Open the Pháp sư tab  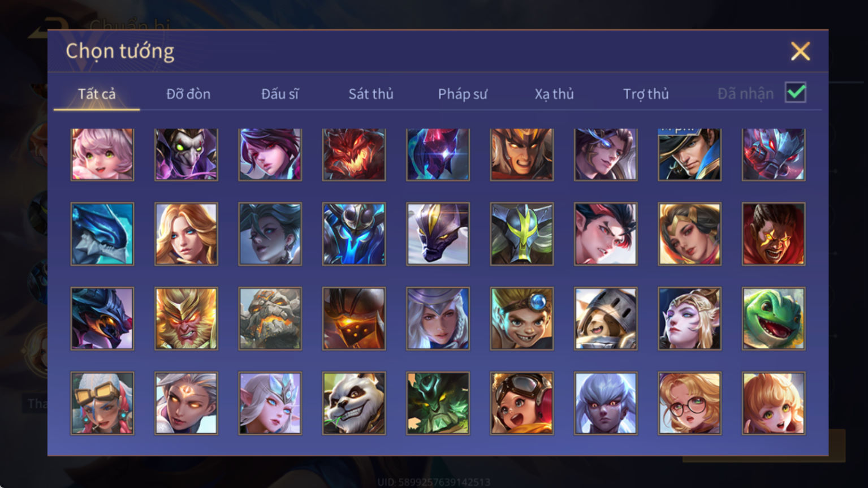(x=463, y=94)
